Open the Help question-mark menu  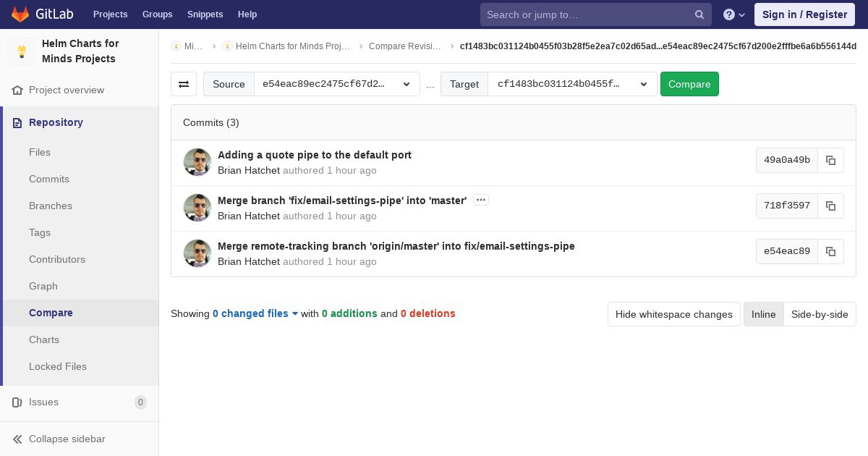(x=734, y=14)
